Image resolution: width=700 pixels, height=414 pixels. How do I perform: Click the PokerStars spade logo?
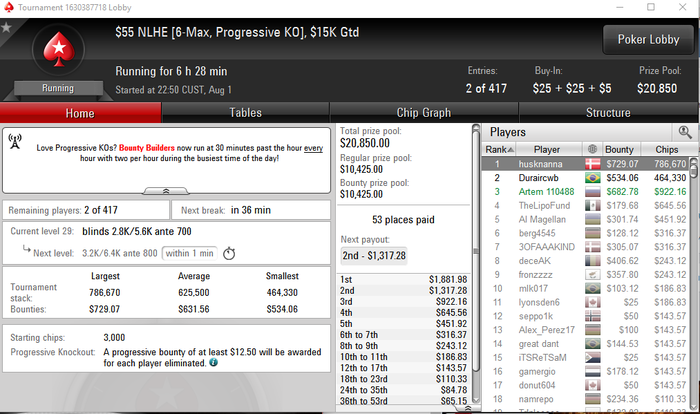tap(58, 49)
